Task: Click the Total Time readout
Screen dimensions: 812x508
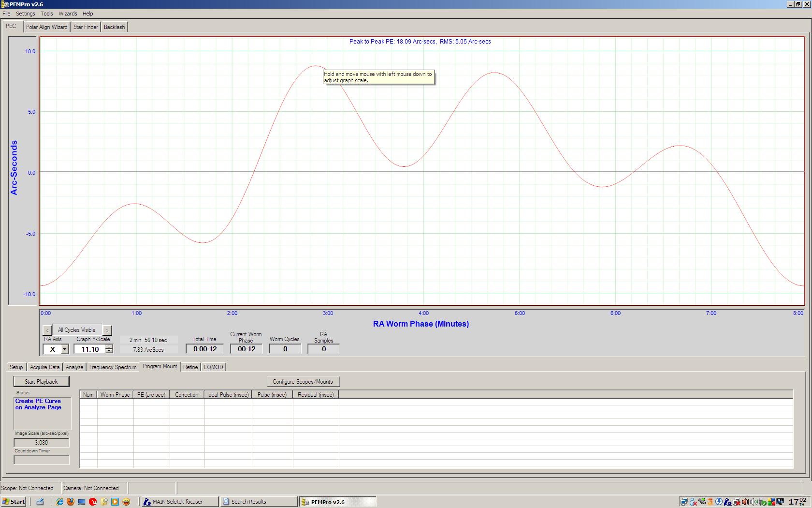Action: point(205,349)
